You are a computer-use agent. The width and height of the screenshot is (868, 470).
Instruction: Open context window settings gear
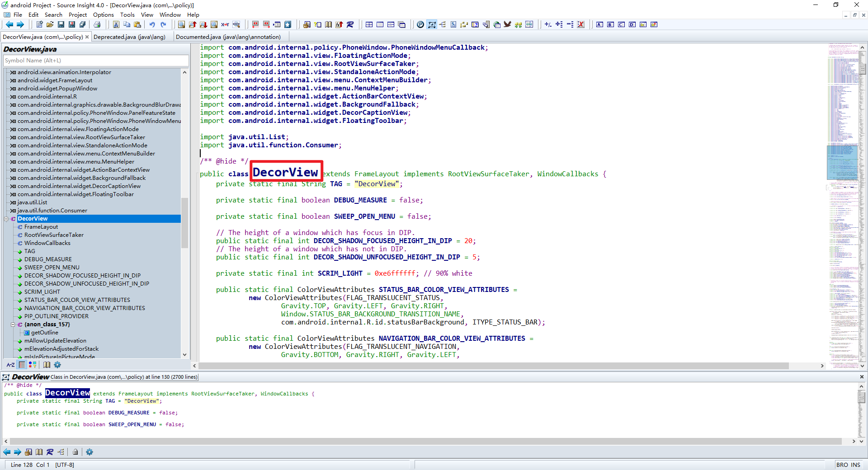90,452
